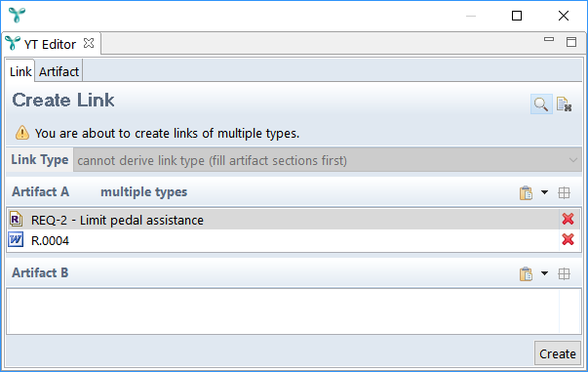This screenshot has height=372, width=588.
Task: Click the grid selection icon for Artifact A
Action: click(564, 192)
